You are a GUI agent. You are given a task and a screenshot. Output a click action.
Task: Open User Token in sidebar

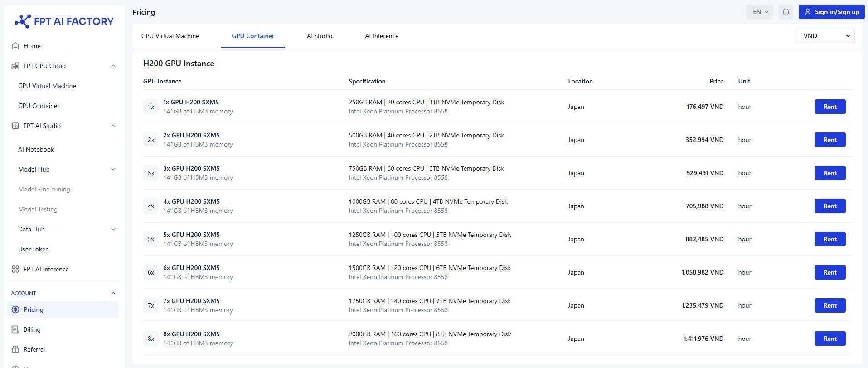(34, 249)
